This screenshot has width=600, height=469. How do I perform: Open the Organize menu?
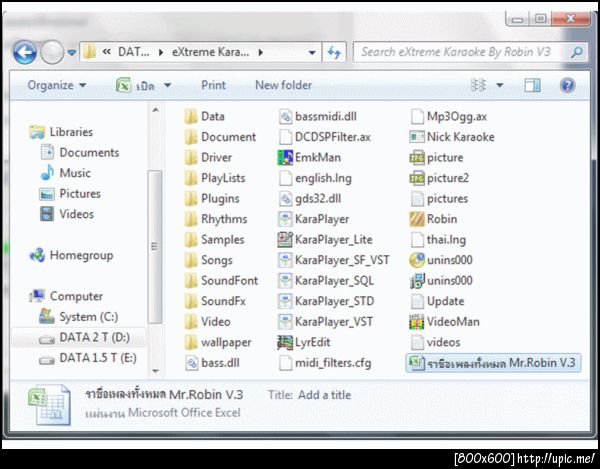57,85
